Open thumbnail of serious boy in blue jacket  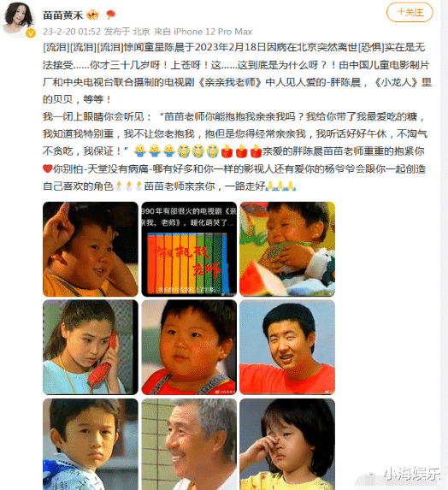(91, 444)
